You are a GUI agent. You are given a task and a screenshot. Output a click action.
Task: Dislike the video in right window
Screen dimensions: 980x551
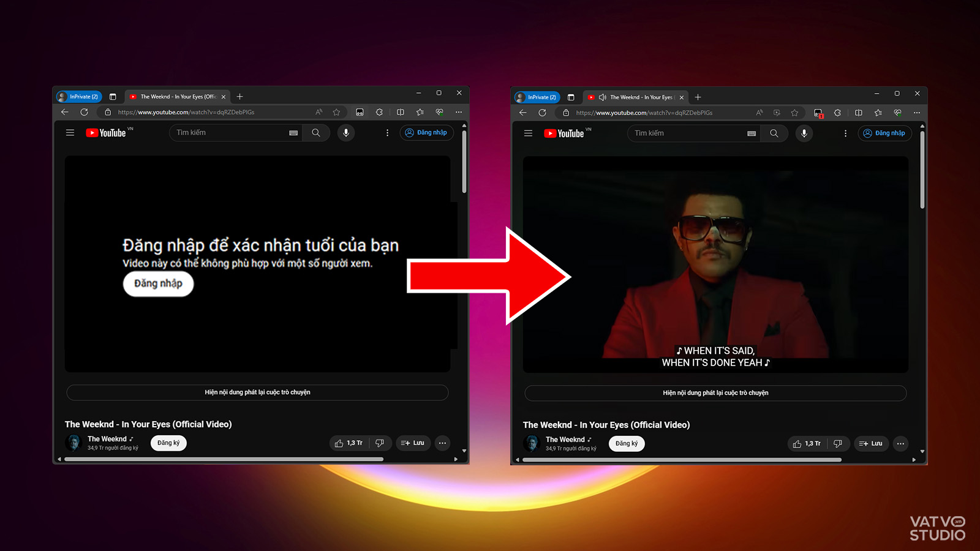(838, 443)
